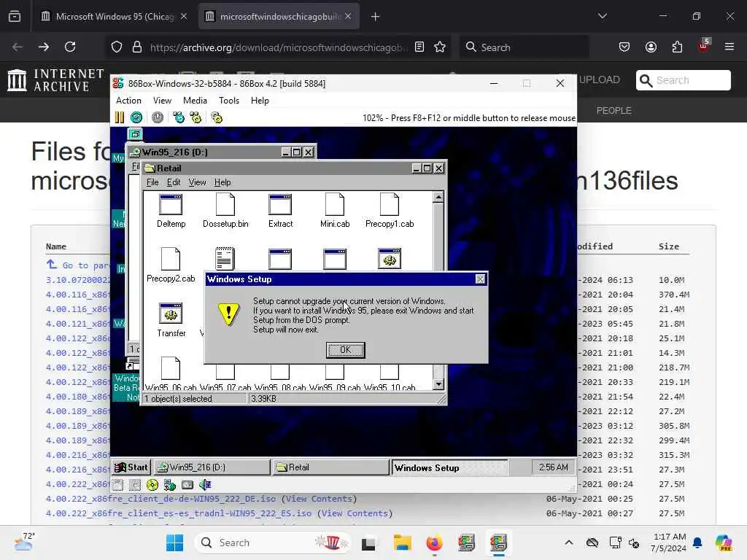Close the Windows Setup dialog
Screen dimensions: 747x560
pyautogui.click(x=480, y=279)
